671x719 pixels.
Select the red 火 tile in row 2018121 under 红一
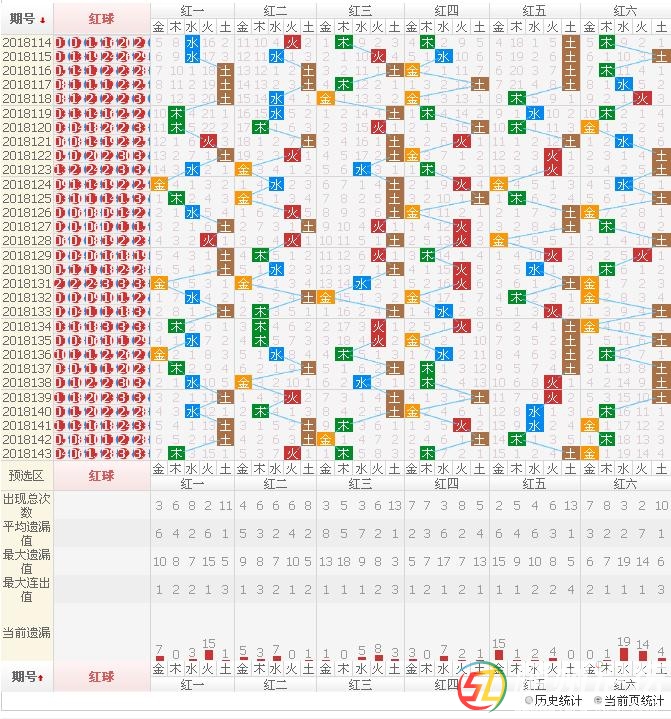click(208, 142)
